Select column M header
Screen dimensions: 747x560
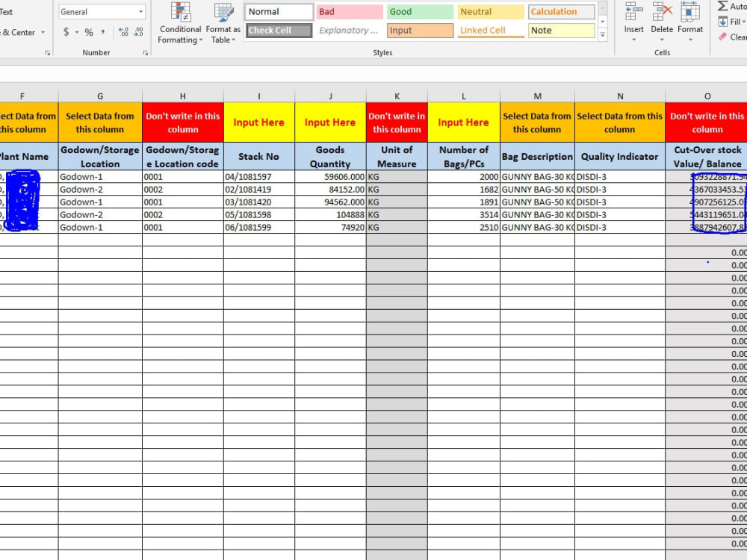click(537, 96)
